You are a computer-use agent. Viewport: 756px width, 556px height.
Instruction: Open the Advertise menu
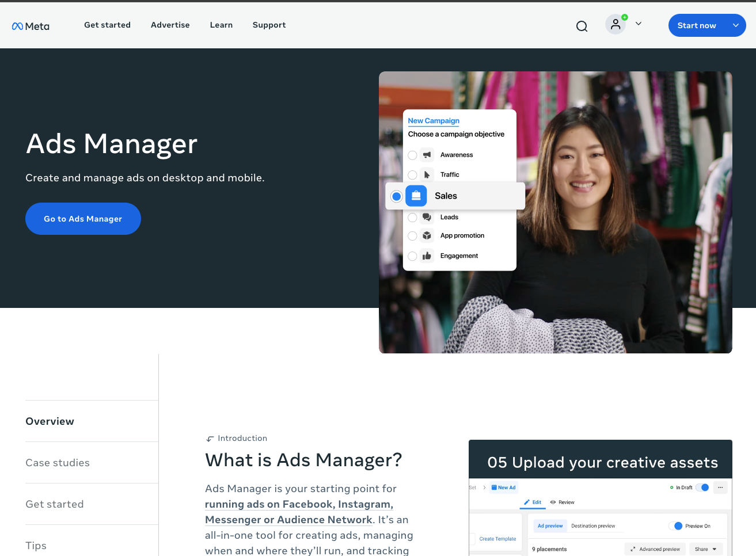point(170,25)
